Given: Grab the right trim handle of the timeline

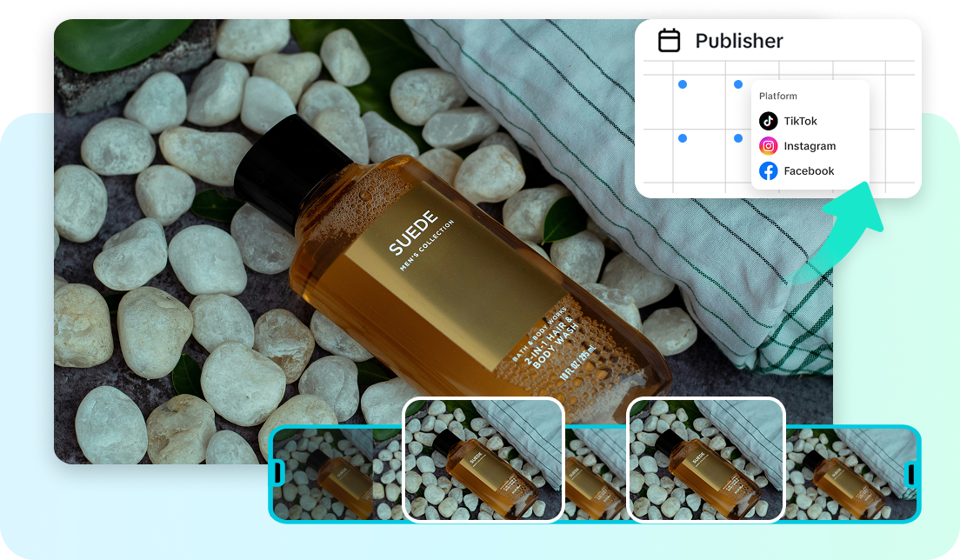Looking at the screenshot, I should [911, 474].
